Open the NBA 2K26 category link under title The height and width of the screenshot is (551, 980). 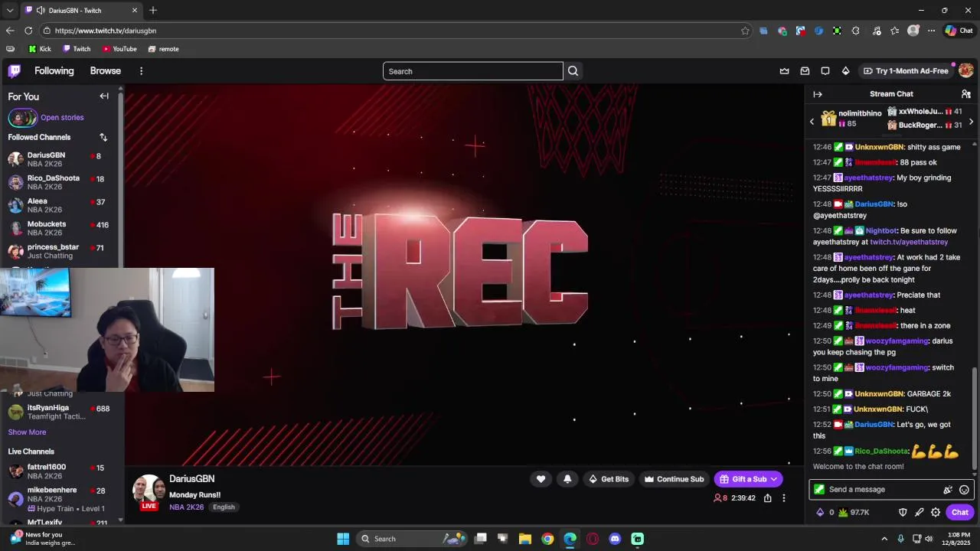[x=186, y=507]
